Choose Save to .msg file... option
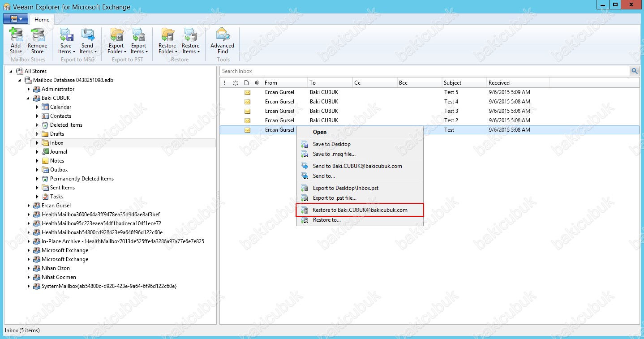The width and height of the screenshot is (644, 339). (x=360, y=154)
